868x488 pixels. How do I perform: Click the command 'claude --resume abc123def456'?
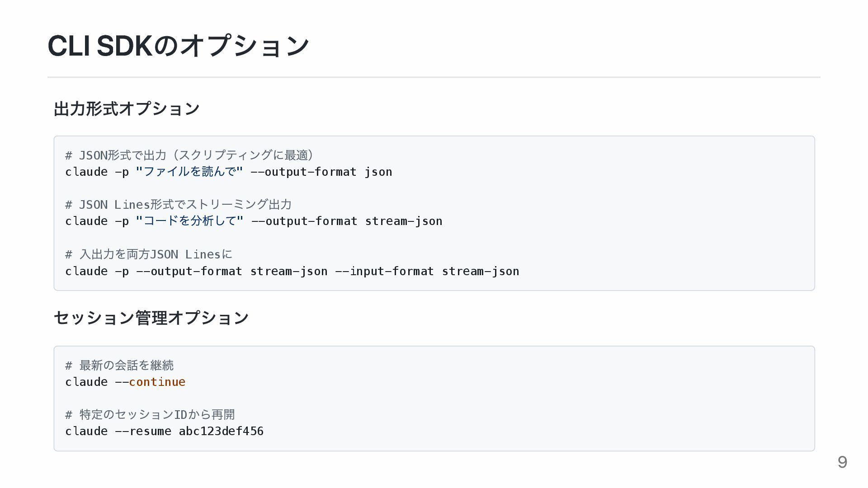(x=164, y=432)
